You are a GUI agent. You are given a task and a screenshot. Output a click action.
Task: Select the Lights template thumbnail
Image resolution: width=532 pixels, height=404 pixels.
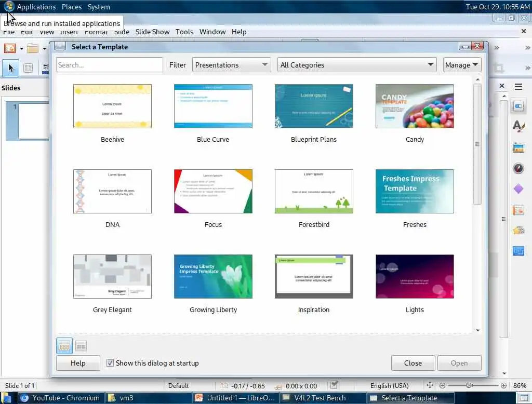coord(415,276)
